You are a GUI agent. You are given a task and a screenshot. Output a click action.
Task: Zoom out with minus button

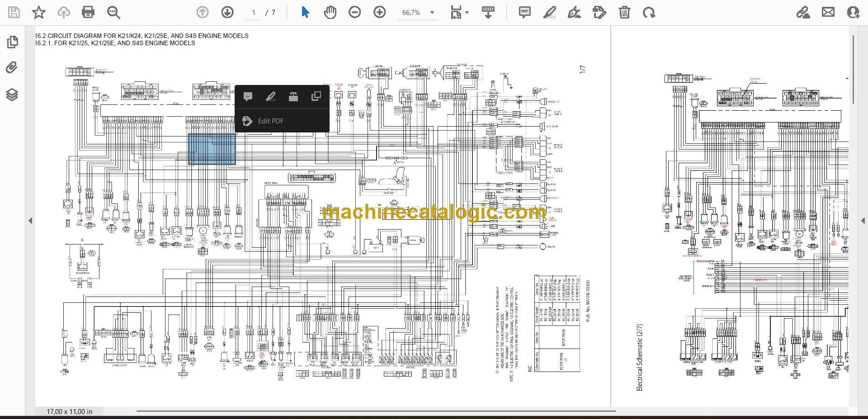pyautogui.click(x=355, y=12)
